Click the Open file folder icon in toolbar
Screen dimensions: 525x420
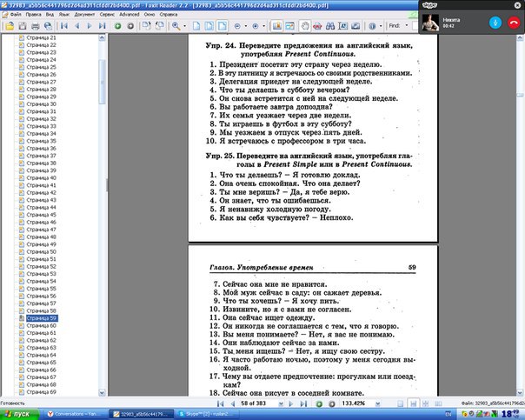coord(9,26)
